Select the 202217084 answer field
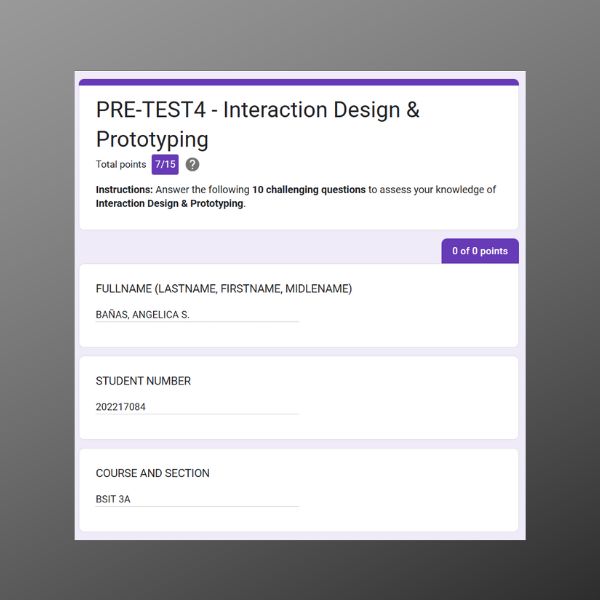 (x=196, y=407)
